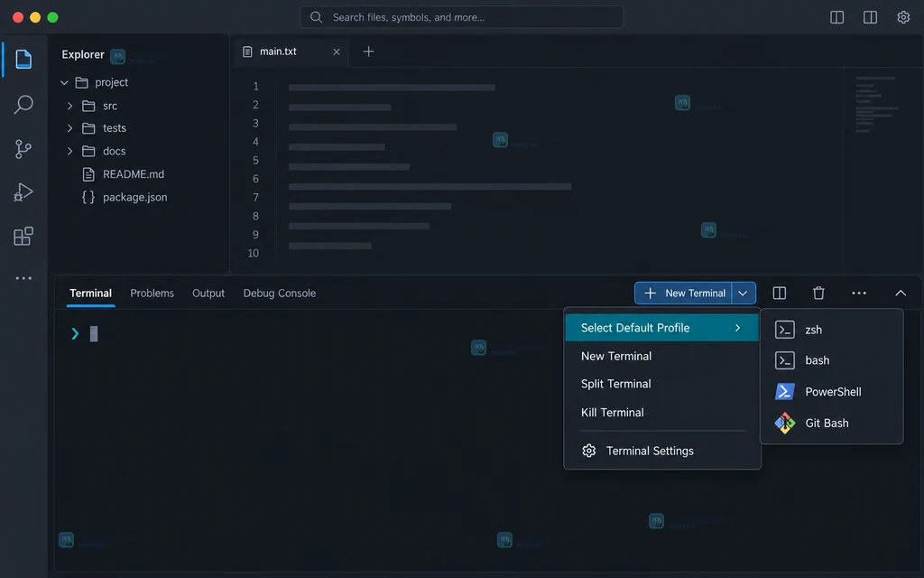Open Select Default Profile submenu
This screenshot has width=924, height=578.
[661, 328]
